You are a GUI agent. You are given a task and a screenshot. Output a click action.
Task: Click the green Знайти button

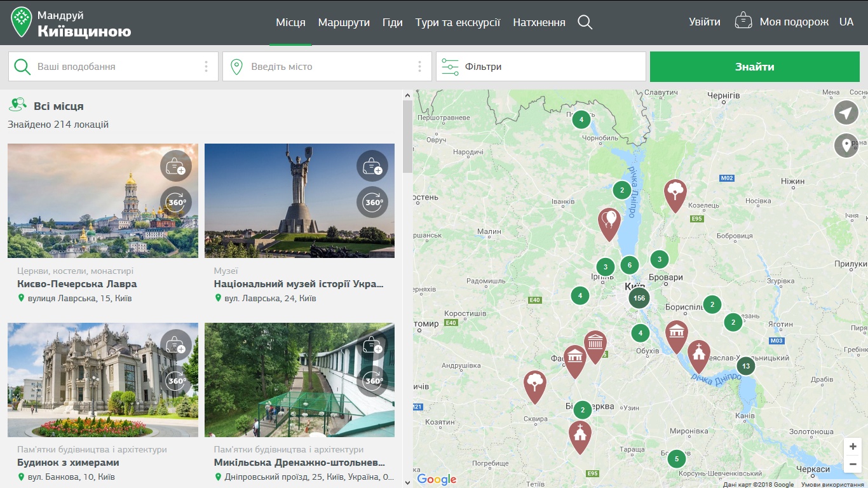pyautogui.click(x=755, y=67)
